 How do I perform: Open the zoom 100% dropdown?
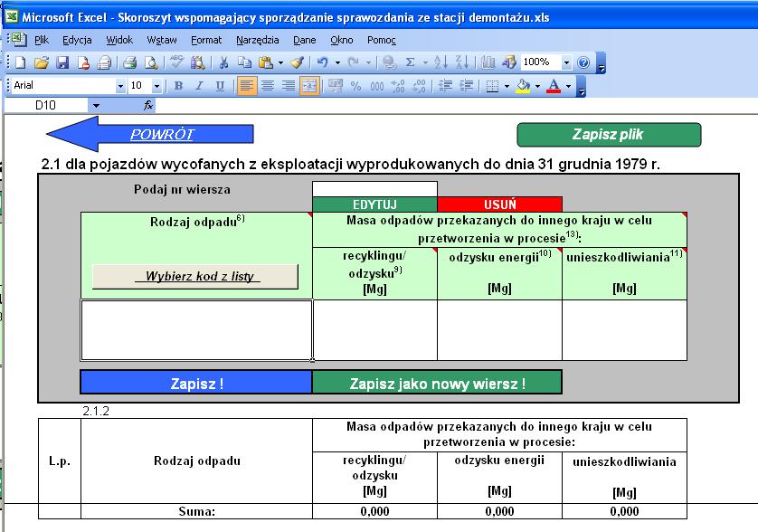click(566, 62)
